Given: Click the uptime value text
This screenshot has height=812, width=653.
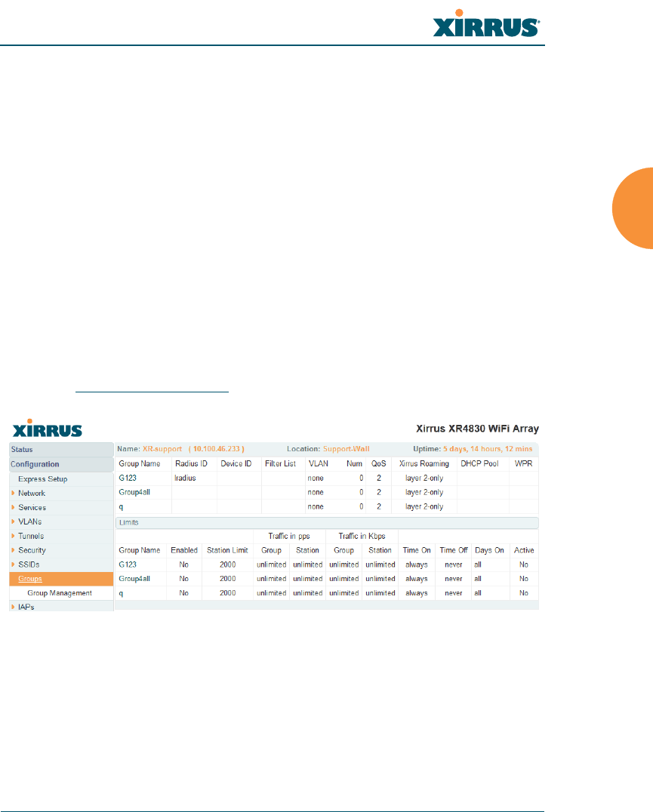Looking at the screenshot, I should point(488,449).
